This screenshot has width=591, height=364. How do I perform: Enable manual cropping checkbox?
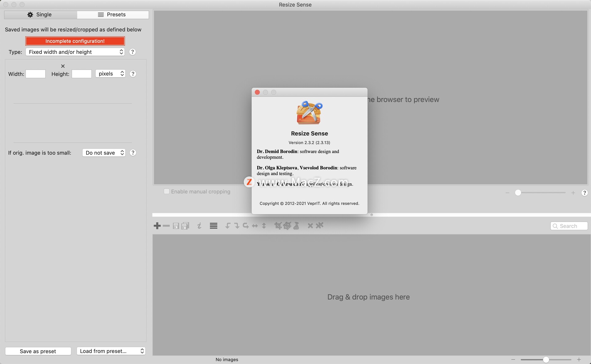(167, 191)
